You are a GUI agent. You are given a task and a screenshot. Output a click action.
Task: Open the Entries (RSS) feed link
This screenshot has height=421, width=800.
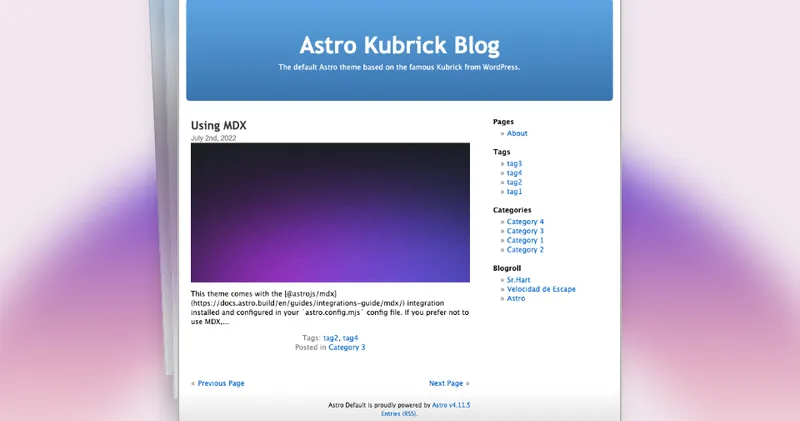[x=398, y=413]
